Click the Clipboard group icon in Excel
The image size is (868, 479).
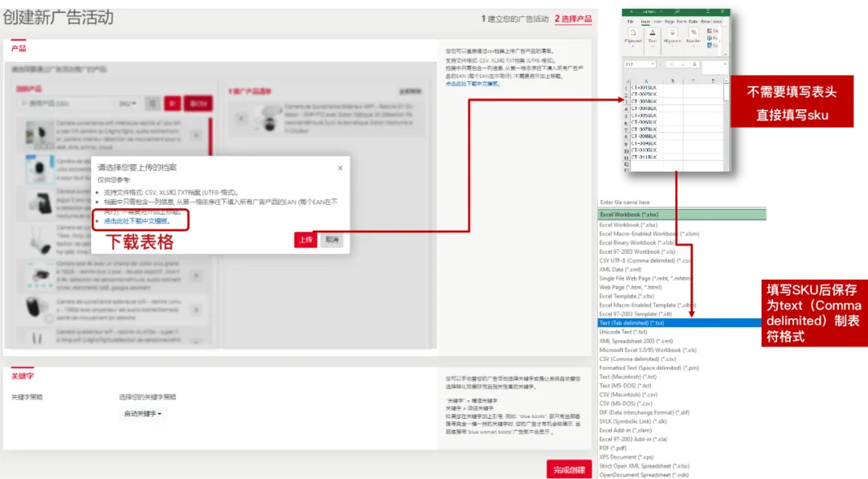coord(633,32)
